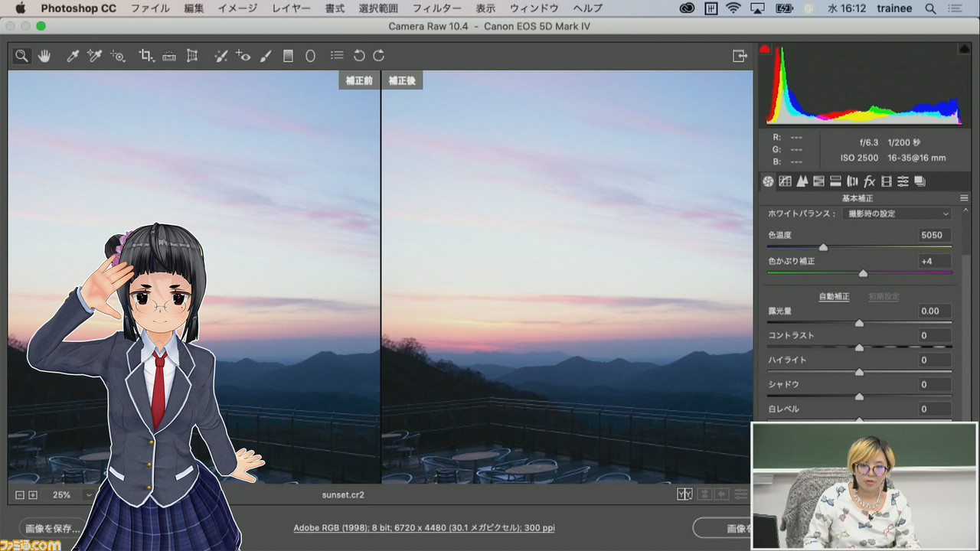The width and height of the screenshot is (980, 551).
Task: Rotate image counterclockwise
Action: pos(359,56)
